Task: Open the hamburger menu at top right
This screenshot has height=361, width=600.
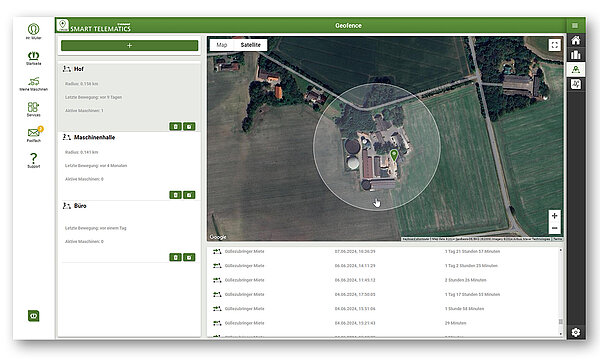Action: coord(575,25)
